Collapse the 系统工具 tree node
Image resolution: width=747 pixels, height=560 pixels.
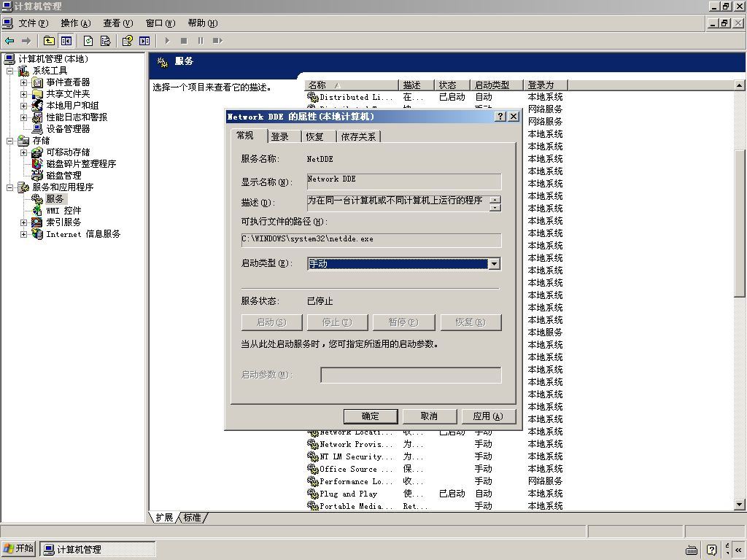coord(9,71)
